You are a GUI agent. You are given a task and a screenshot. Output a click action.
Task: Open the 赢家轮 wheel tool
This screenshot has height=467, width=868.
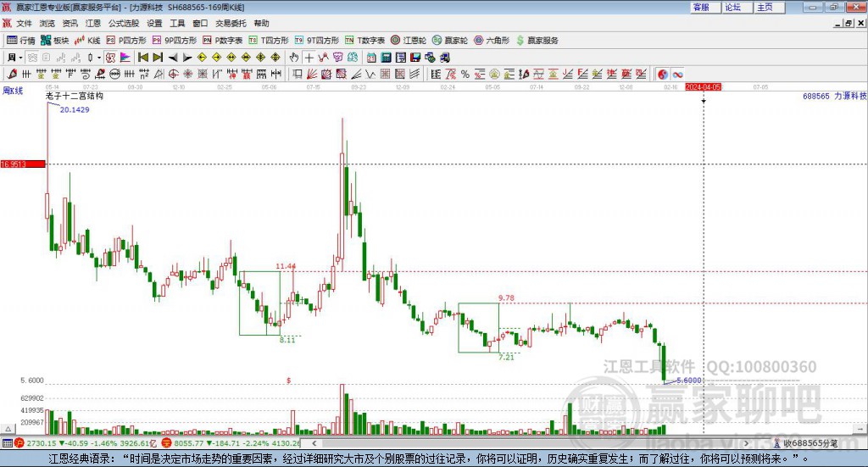click(x=450, y=41)
